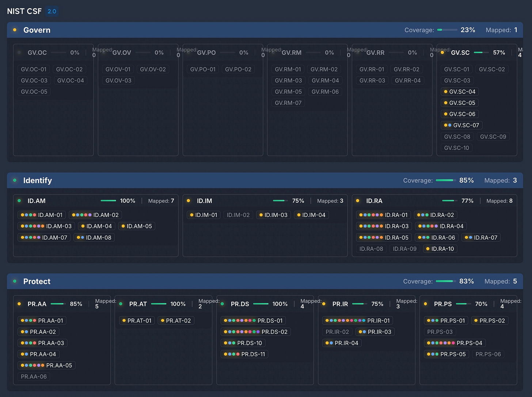Click the PR.AT green status dot
This screenshot has height=397, width=532.
(x=121, y=304)
